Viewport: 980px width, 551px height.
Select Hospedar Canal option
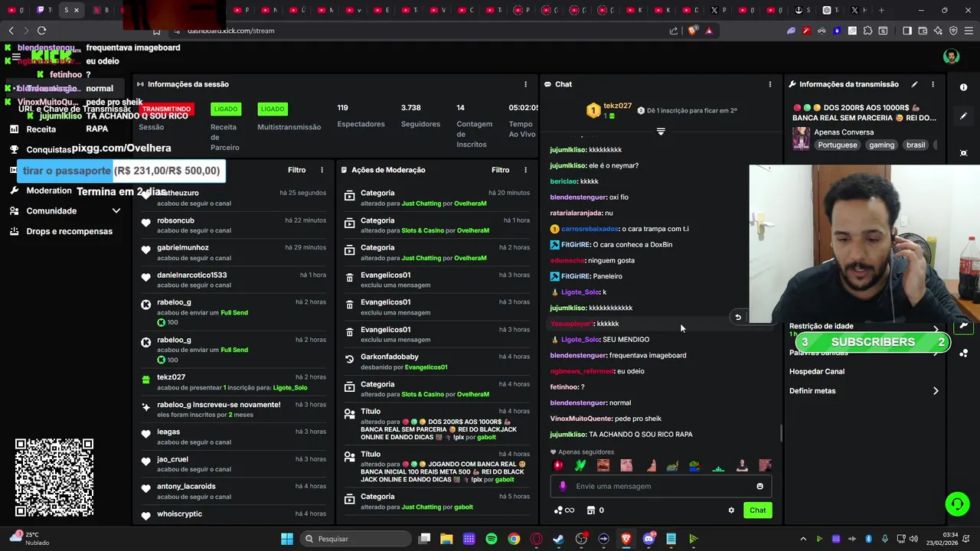pos(817,371)
